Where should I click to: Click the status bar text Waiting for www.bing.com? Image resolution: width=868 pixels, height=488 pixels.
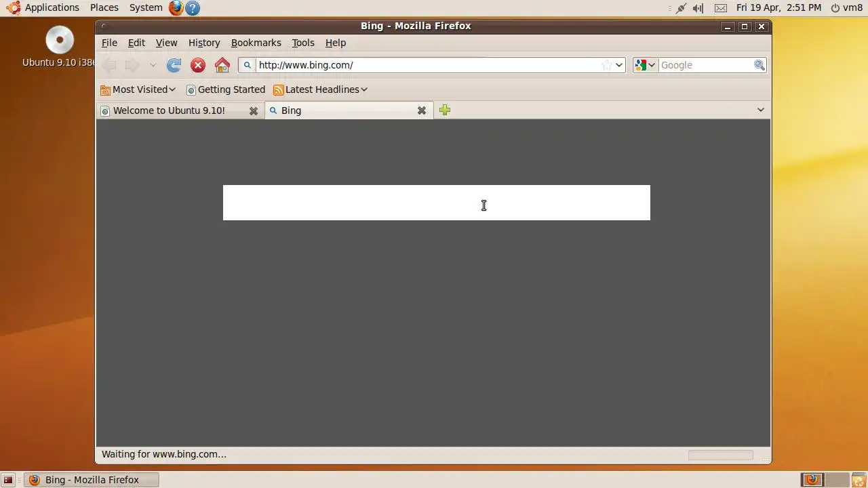[x=164, y=454]
